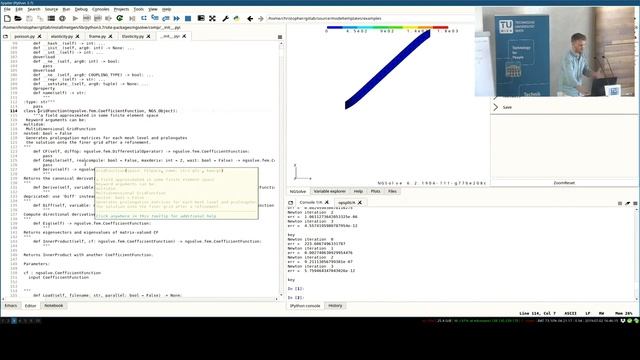Switch to the Files pane tab
Viewport: 640px width, 360px height.
click(x=392, y=191)
